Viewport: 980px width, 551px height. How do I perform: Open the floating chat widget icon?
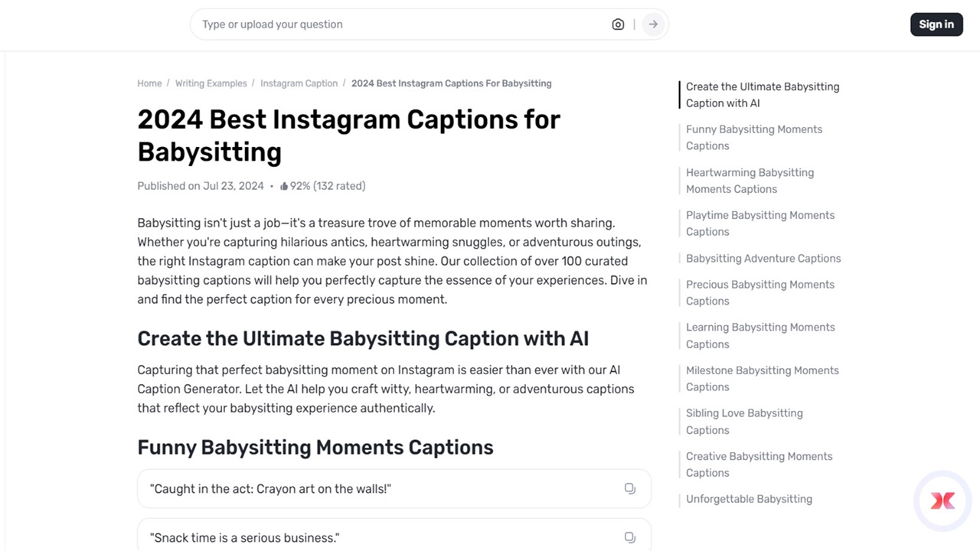(942, 500)
